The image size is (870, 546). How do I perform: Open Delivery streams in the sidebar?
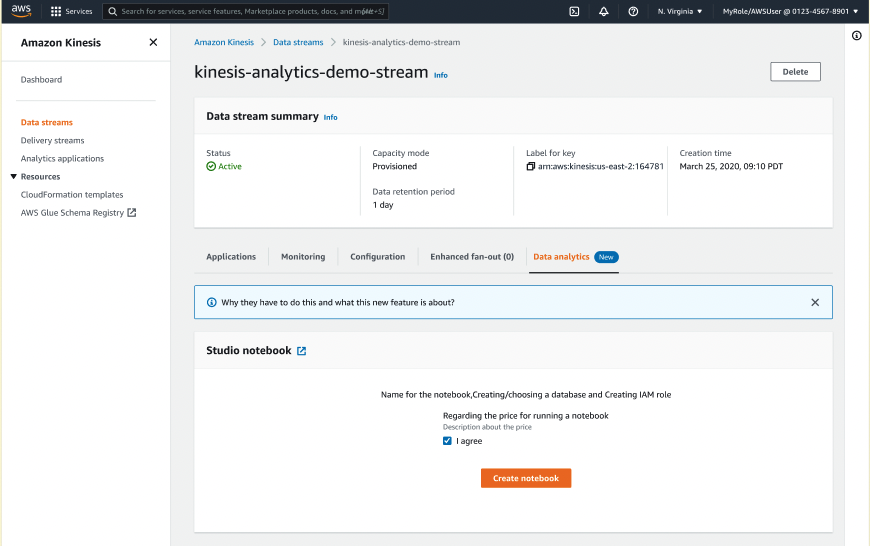[x=52, y=140]
